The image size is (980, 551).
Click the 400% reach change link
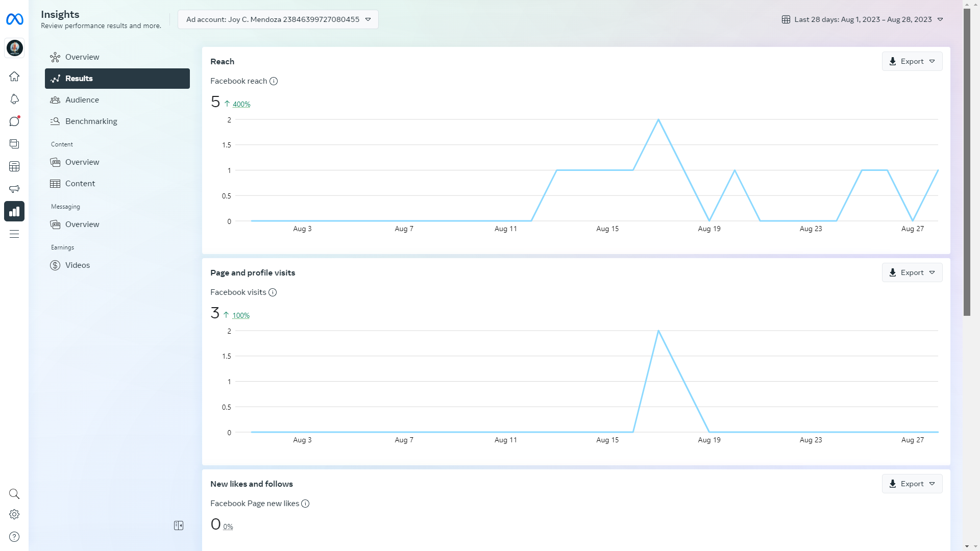(241, 104)
